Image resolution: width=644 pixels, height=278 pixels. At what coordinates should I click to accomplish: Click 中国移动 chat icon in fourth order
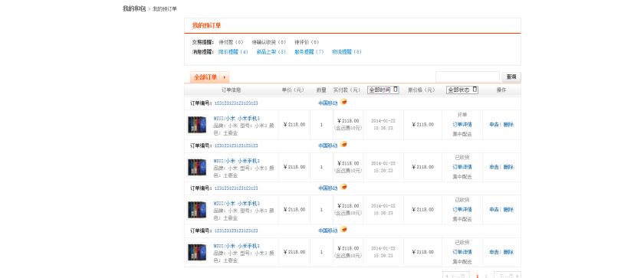point(343,230)
